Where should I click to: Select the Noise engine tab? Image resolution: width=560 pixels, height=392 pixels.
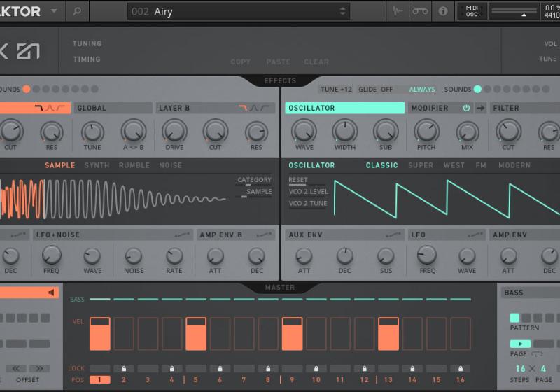point(170,165)
